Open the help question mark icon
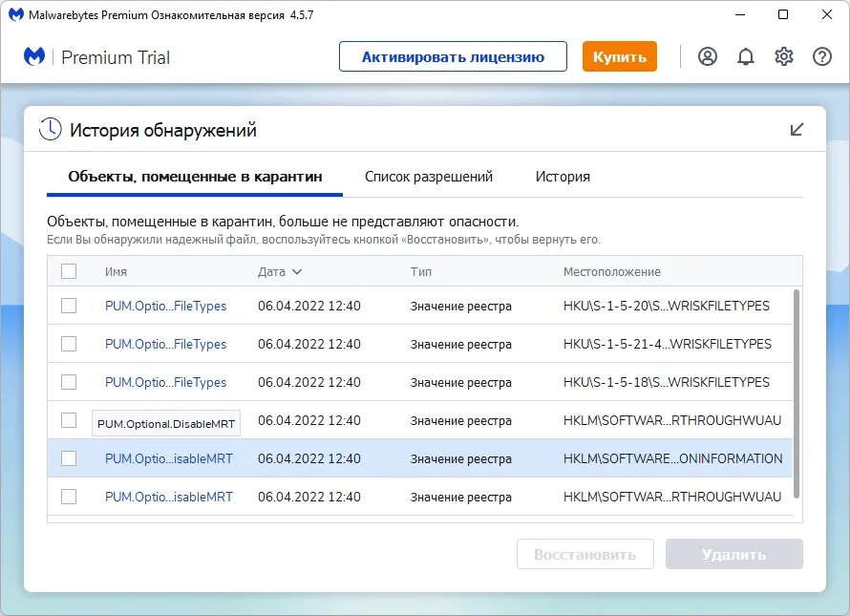Viewport: 850px width, 616px height. 821,56
